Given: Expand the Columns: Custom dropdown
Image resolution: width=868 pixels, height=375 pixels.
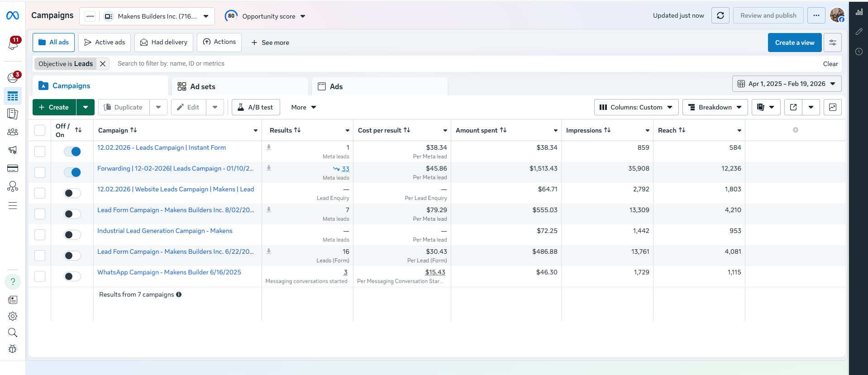Looking at the screenshot, I should pyautogui.click(x=636, y=107).
